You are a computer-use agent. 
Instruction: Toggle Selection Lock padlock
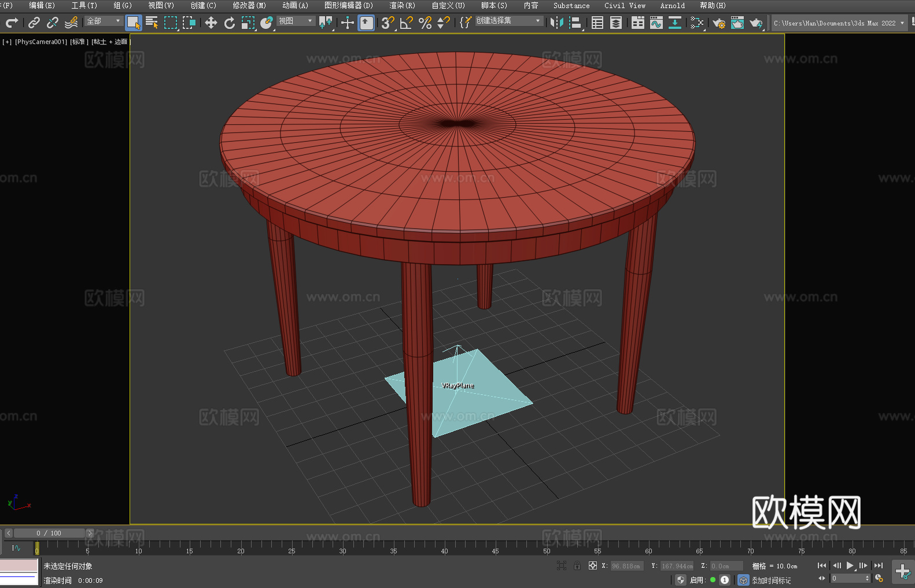tap(577, 565)
